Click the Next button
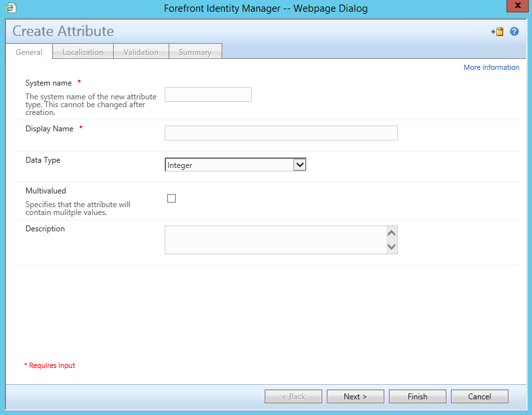The height and width of the screenshot is (415, 532). pos(355,396)
